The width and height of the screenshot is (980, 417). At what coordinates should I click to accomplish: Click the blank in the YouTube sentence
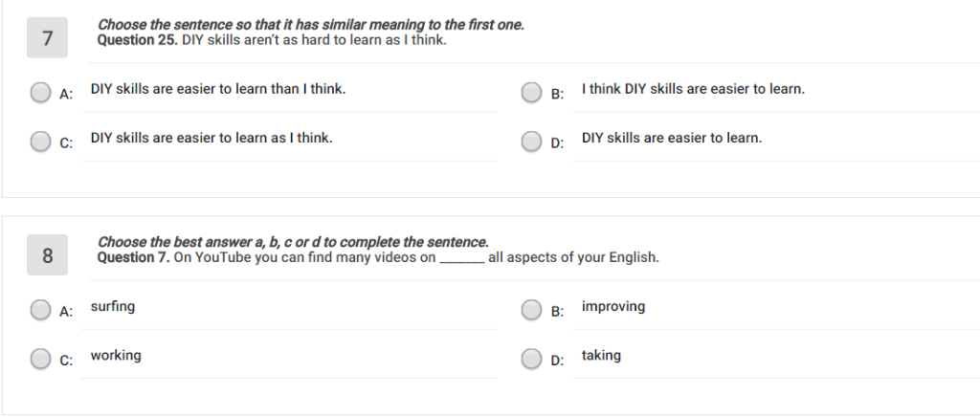(461, 258)
